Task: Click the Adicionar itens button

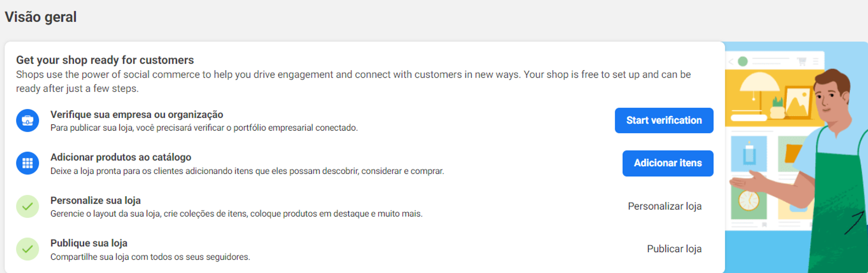Action: coord(668,163)
